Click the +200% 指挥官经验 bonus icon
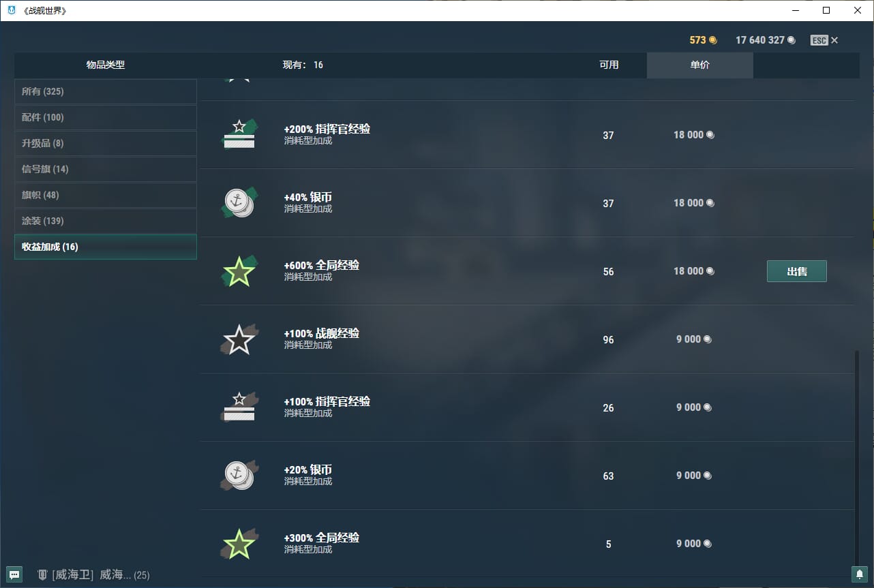Image resolution: width=874 pixels, height=588 pixels. pos(239,134)
